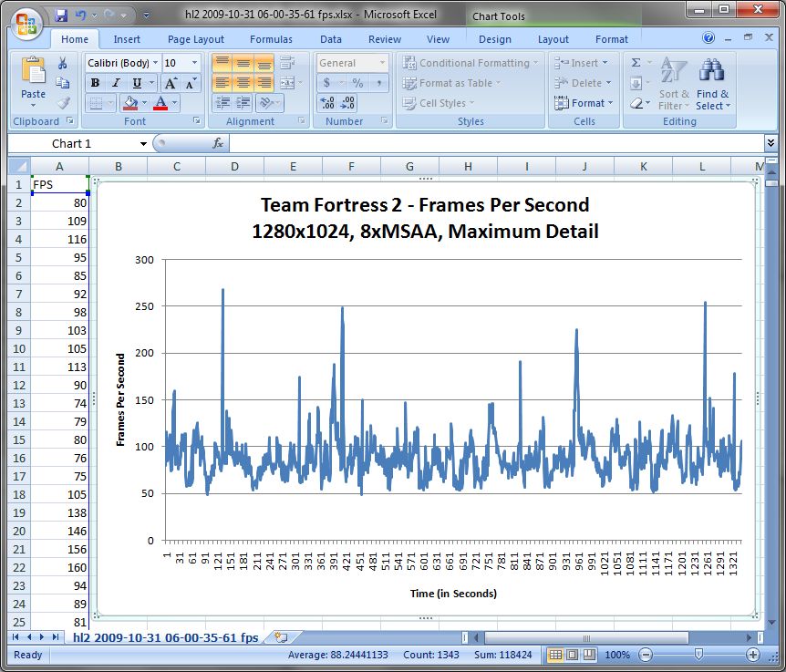This screenshot has width=786, height=672.
Task: Click the Borders icon
Action: point(95,103)
